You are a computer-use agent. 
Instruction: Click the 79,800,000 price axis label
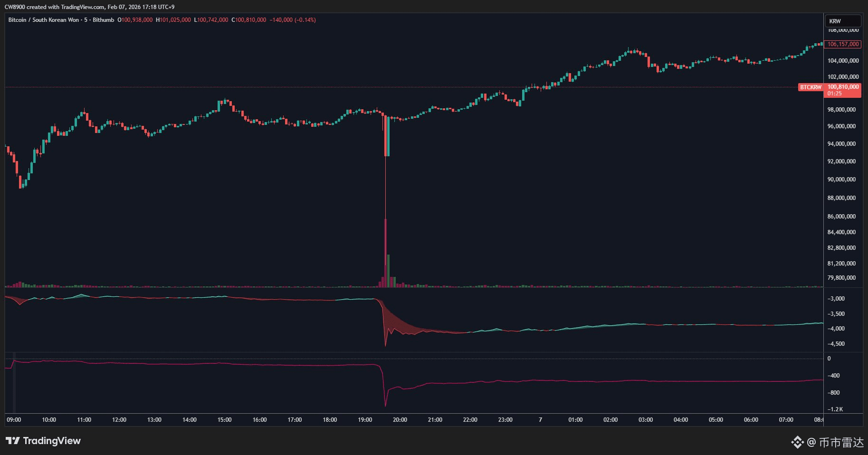[841, 278]
